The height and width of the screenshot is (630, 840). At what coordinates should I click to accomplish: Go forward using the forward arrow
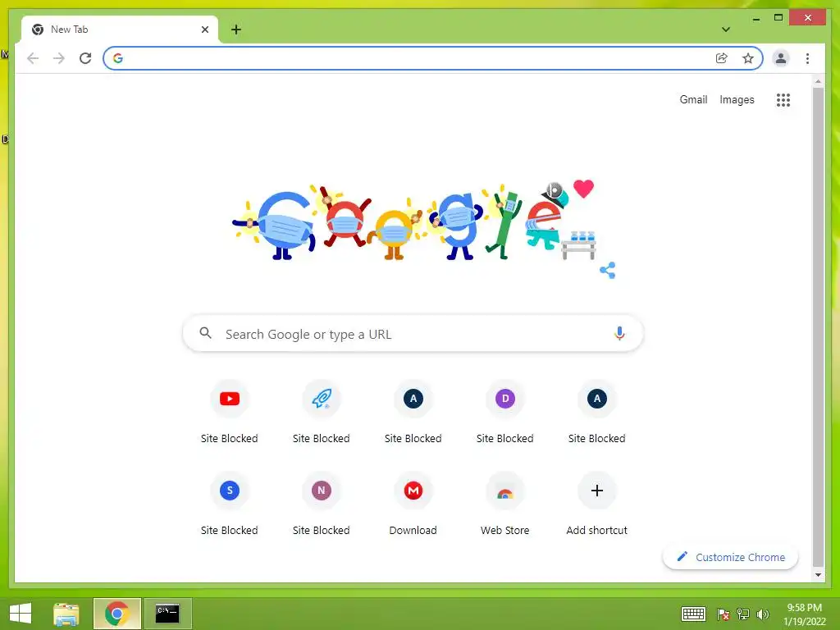coord(59,58)
